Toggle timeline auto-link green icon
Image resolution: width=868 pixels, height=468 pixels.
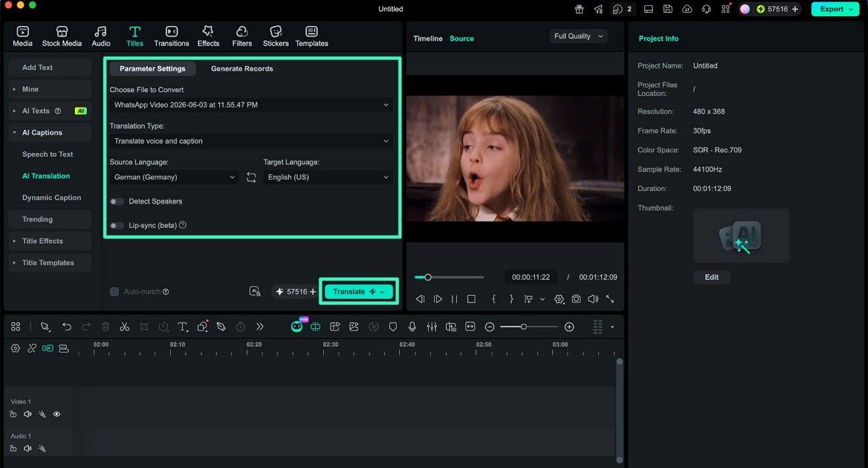click(x=47, y=348)
